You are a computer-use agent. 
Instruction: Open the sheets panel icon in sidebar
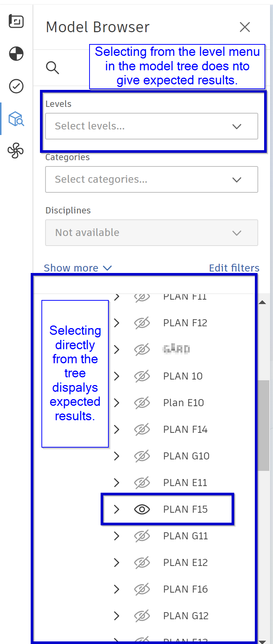click(16, 21)
